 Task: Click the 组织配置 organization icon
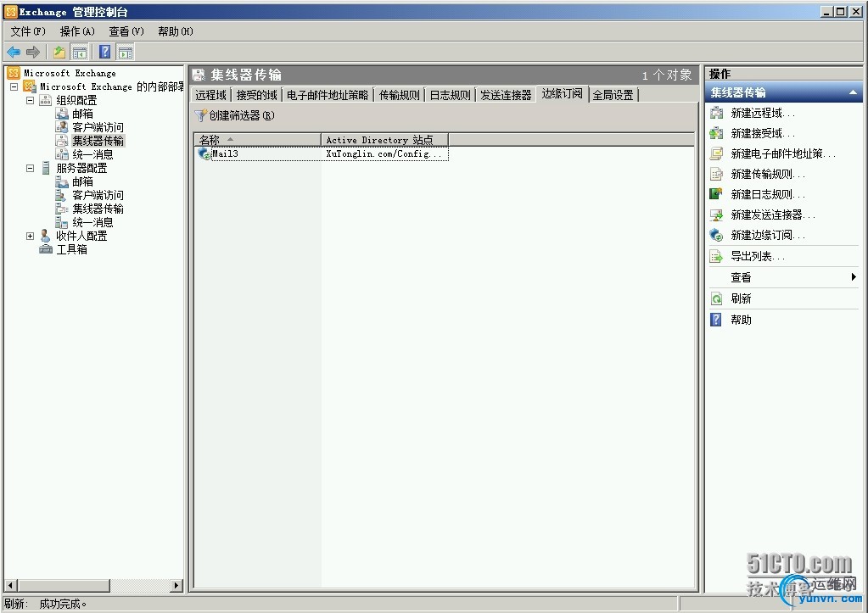point(46,100)
